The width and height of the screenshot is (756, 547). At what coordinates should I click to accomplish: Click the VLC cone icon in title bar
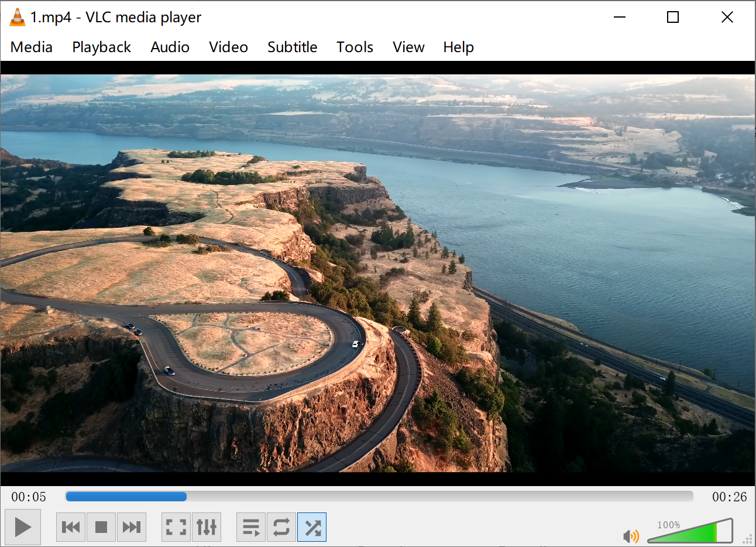[18, 18]
